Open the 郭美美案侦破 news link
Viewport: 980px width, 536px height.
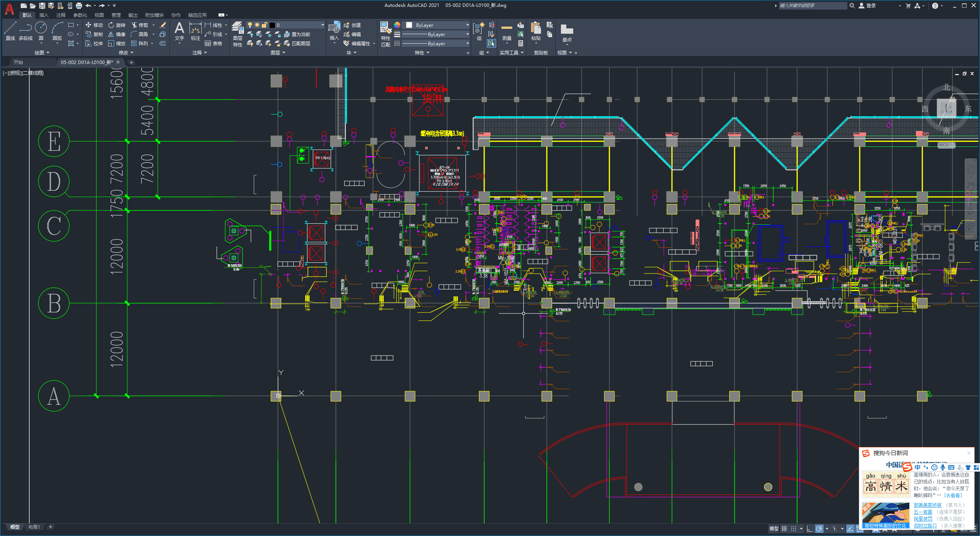pyautogui.click(x=927, y=505)
